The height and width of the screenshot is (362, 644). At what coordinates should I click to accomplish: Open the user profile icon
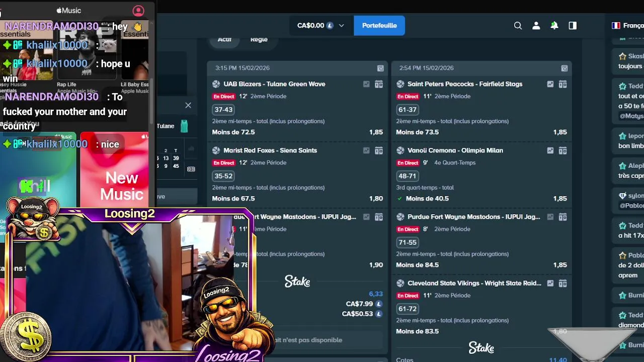coord(536,26)
